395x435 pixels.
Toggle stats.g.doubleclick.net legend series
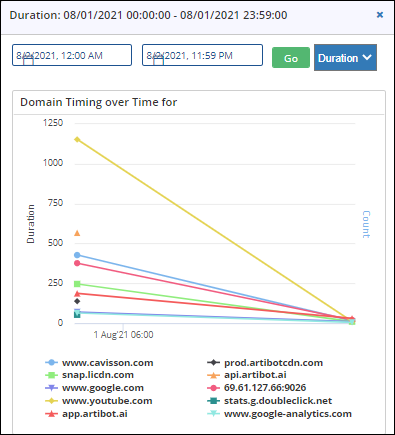[270, 401]
